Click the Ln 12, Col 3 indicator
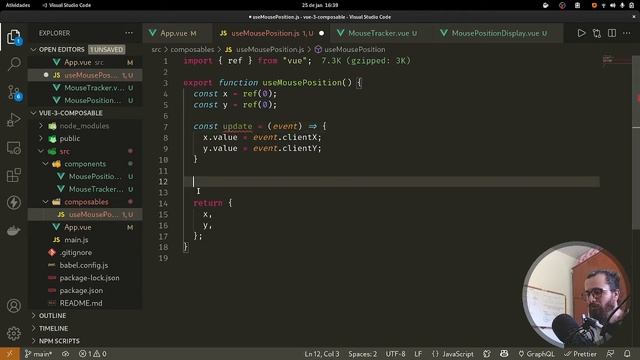The height and width of the screenshot is (360, 640). coord(322,354)
